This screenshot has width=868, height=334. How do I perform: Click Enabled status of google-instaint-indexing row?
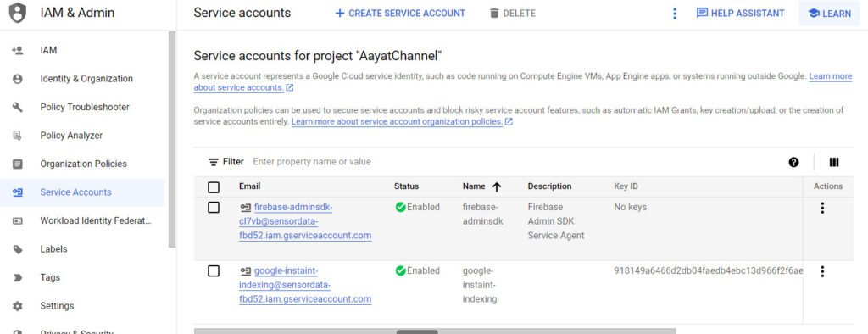(417, 271)
